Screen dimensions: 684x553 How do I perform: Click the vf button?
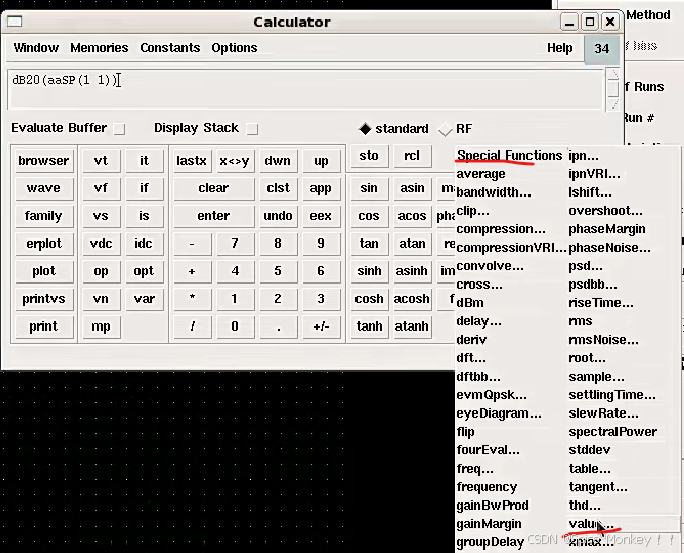pyautogui.click(x=101, y=188)
